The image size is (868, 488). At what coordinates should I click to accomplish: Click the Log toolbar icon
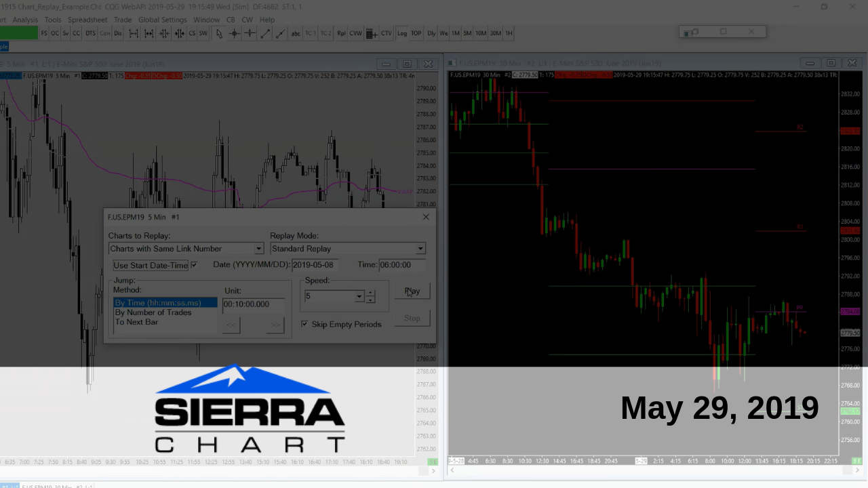(401, 33)
